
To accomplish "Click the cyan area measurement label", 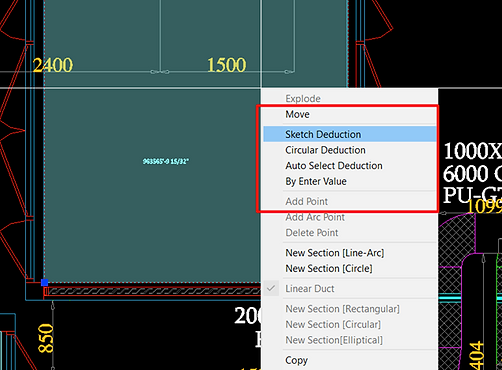I will [166, 161].
